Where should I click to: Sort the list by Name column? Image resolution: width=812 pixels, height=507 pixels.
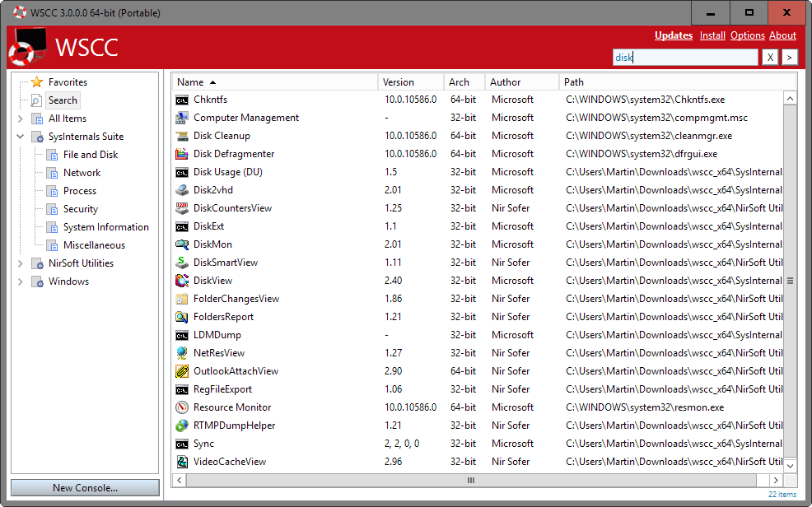click(x=274, y=82)
